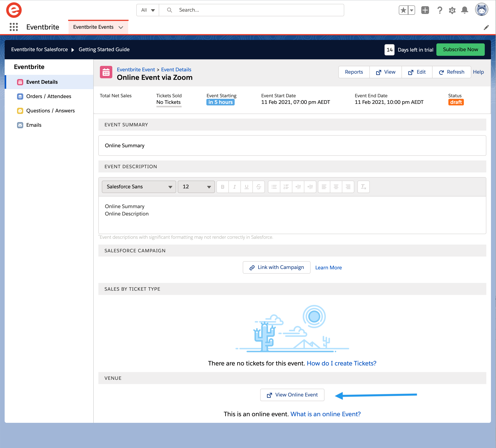Click '11 Feb 2021, 10:00 pm AEDT' end date

click(389, 102)
